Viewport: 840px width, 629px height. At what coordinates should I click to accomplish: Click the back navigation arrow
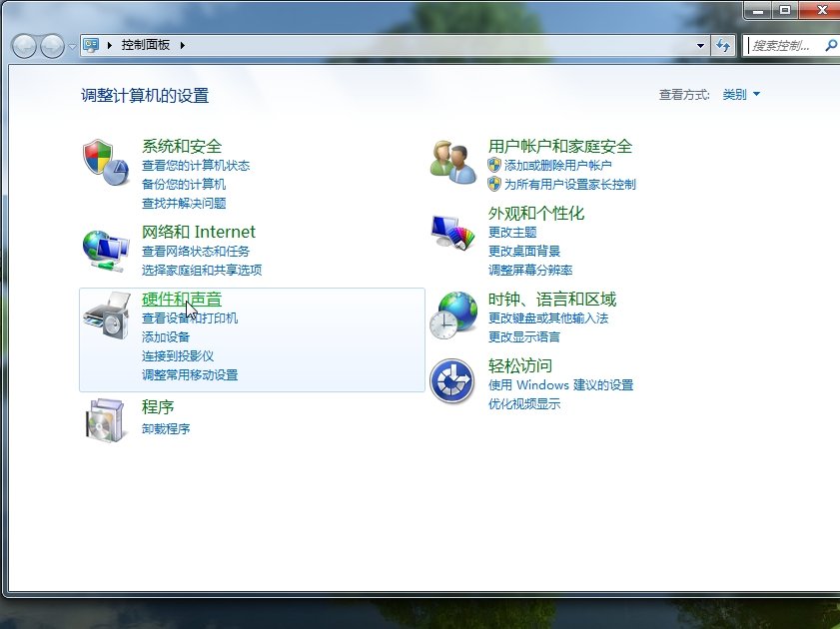23,45
